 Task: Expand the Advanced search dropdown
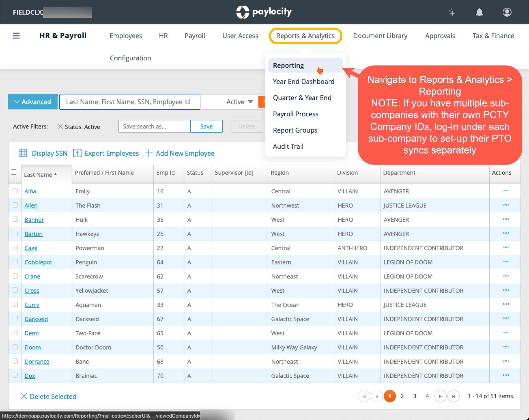[33, 102]
